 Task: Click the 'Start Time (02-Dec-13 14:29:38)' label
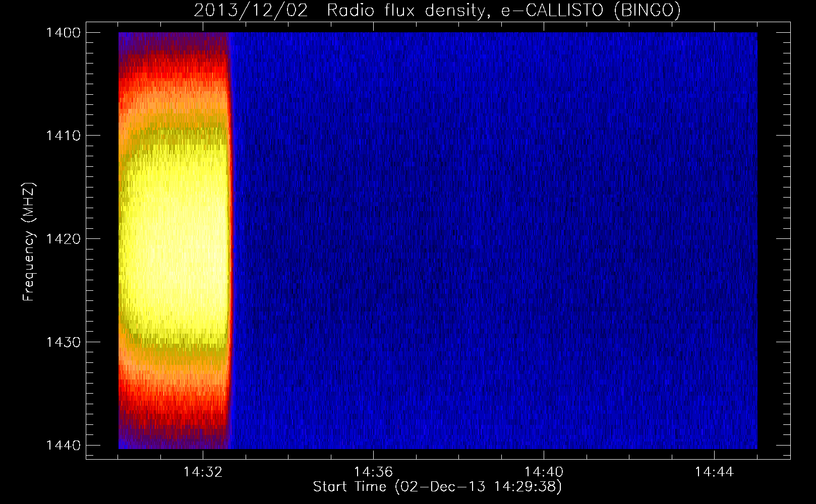point(437,487)
